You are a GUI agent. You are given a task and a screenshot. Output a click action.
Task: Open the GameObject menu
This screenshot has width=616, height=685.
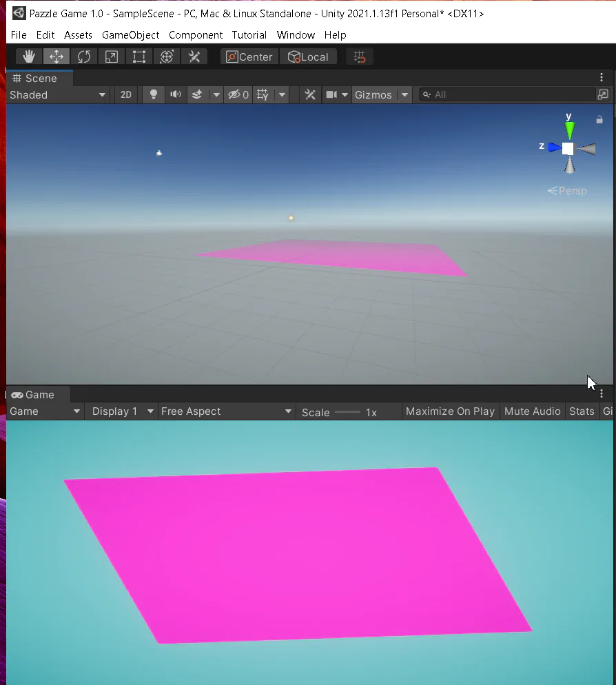point(131,35)
